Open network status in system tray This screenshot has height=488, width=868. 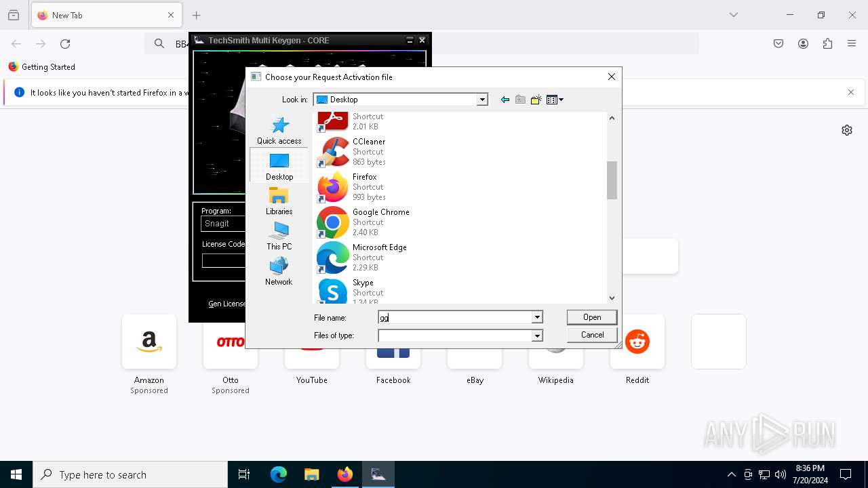pyautogui.click(x=764, y=474)
